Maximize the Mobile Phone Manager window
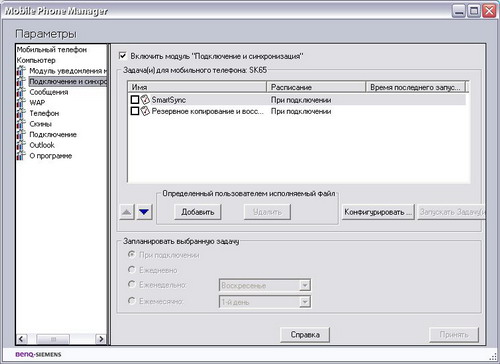The width and height of the screenshot is (500, 364). tap(474, 11)
